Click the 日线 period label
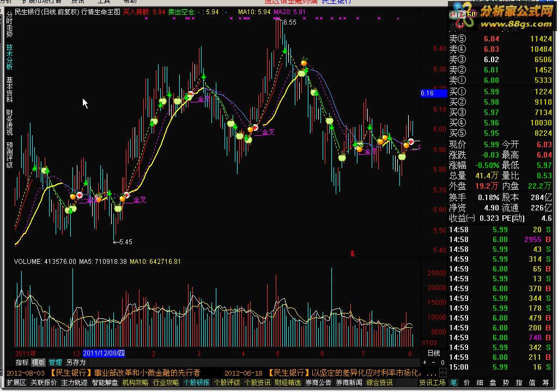Image resolution: width=558 pixels, height=392 pixels. point(433,353)
